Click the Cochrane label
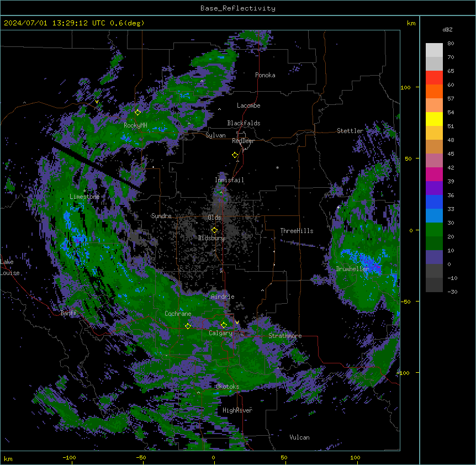This screenshot has height=465, width=476. (178, 314)
